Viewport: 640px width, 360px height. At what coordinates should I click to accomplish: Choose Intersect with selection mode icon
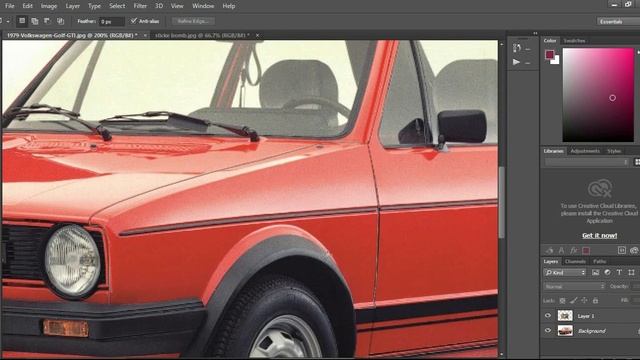pyautogui.click(x=60, y=21)
